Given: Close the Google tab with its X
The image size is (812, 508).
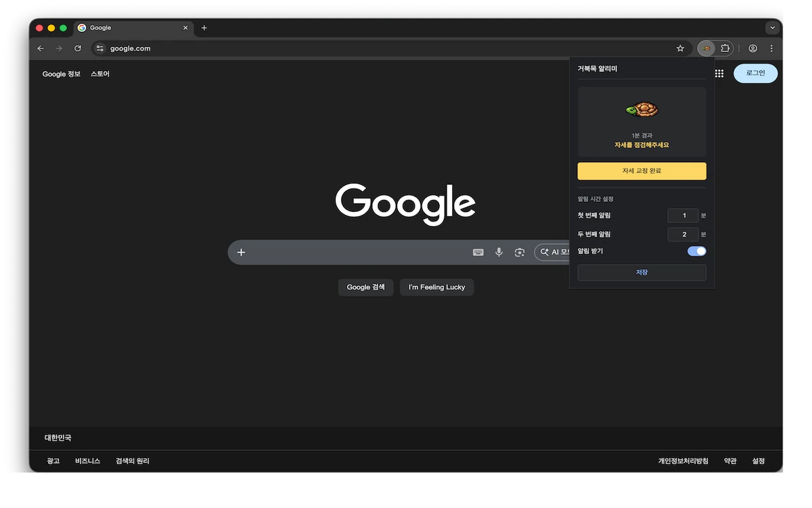Looking at the screenshot, I should pos(185,28).
